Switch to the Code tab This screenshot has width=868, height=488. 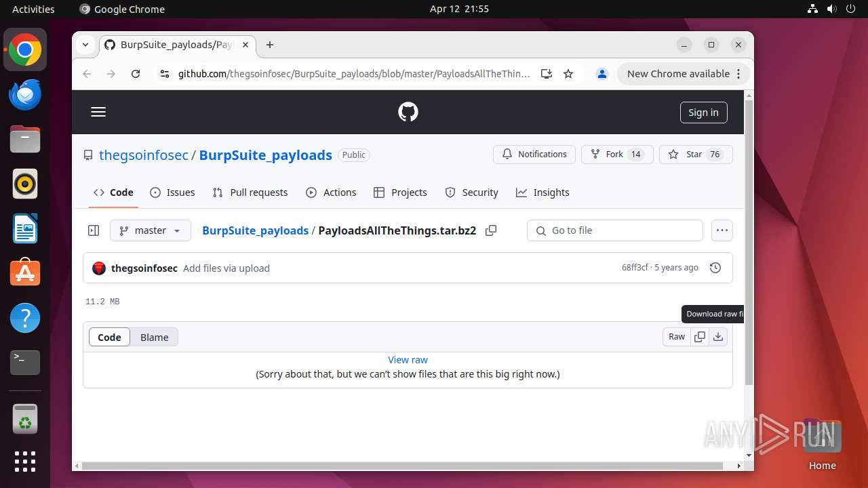pos(113,192)
